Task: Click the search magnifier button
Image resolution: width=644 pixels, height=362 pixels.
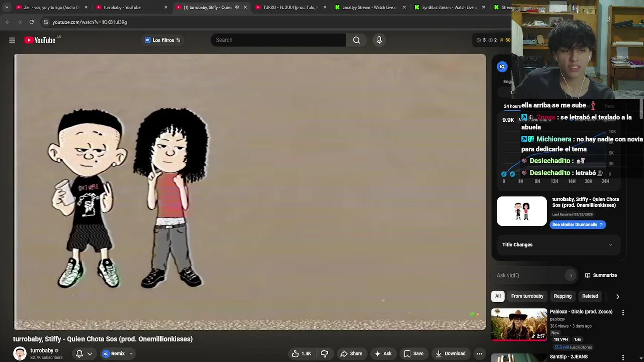Action: click(x=356, y=40)
